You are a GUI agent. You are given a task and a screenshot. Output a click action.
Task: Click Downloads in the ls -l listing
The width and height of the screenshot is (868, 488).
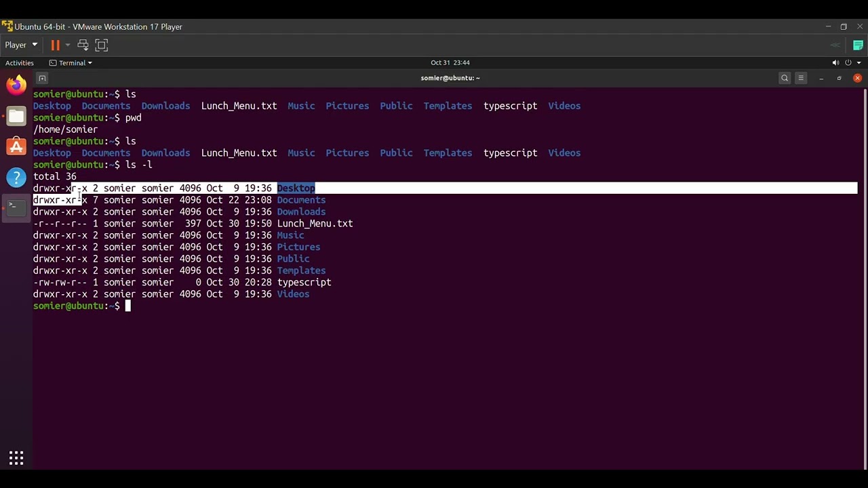[301, 211]
